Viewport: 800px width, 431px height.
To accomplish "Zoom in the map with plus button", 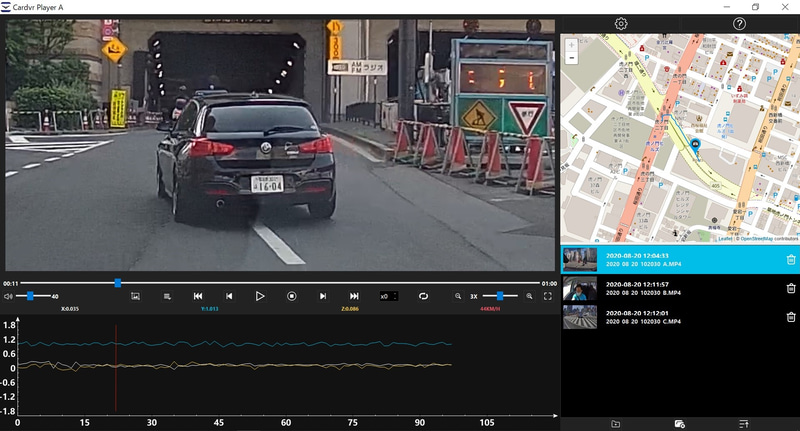I will tap(571, 45).
